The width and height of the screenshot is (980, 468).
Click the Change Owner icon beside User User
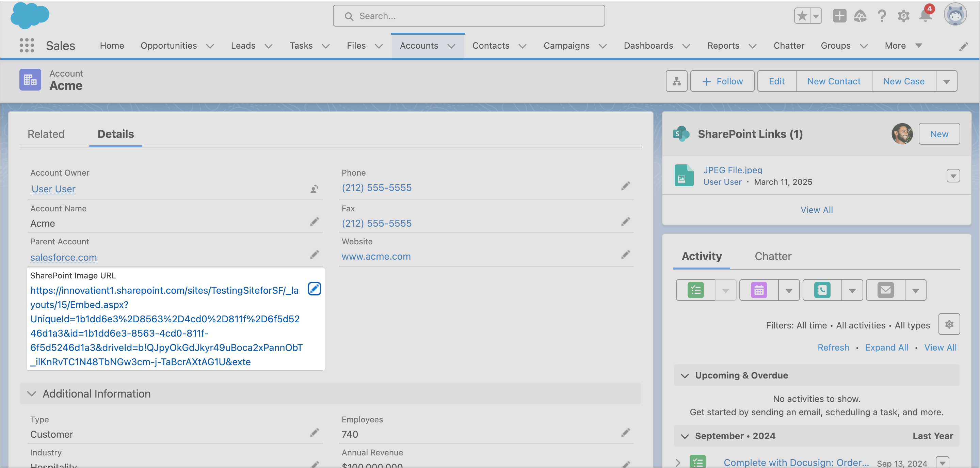[314, 189]
